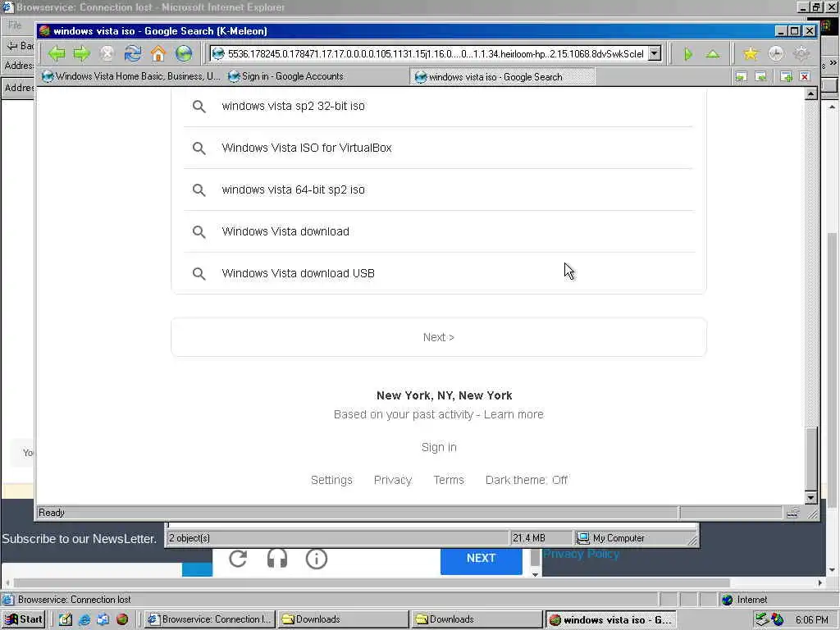This screenshot has height=630, width=840.
Task: Open preferences with the gear icon
Action: click(801, 53)
